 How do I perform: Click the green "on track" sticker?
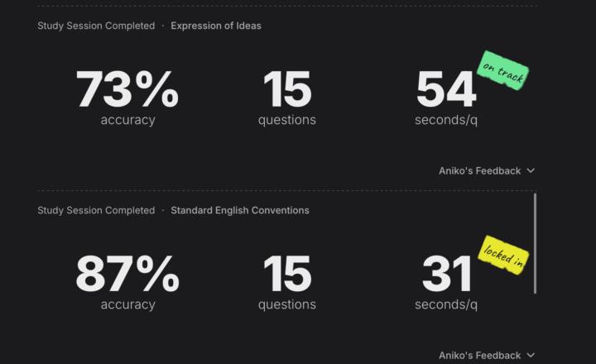502,70
